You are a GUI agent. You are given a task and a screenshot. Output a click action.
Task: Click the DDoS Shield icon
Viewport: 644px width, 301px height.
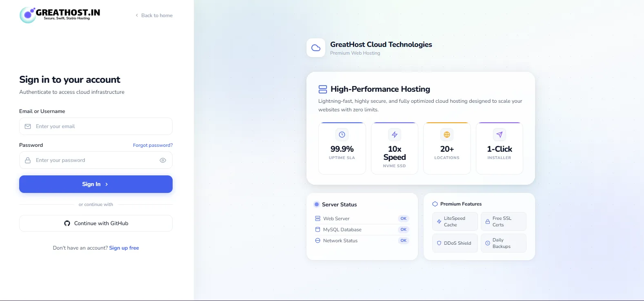[x=439, y=243]
